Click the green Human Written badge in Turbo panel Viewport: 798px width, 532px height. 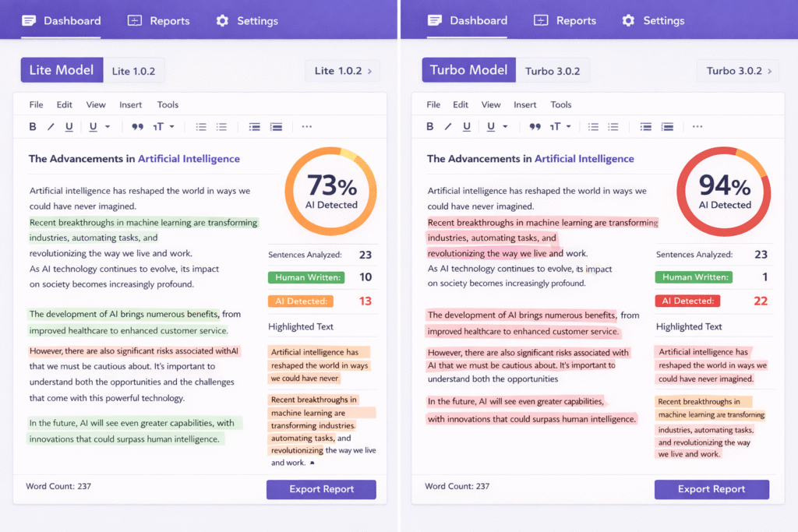pos(694,277)
